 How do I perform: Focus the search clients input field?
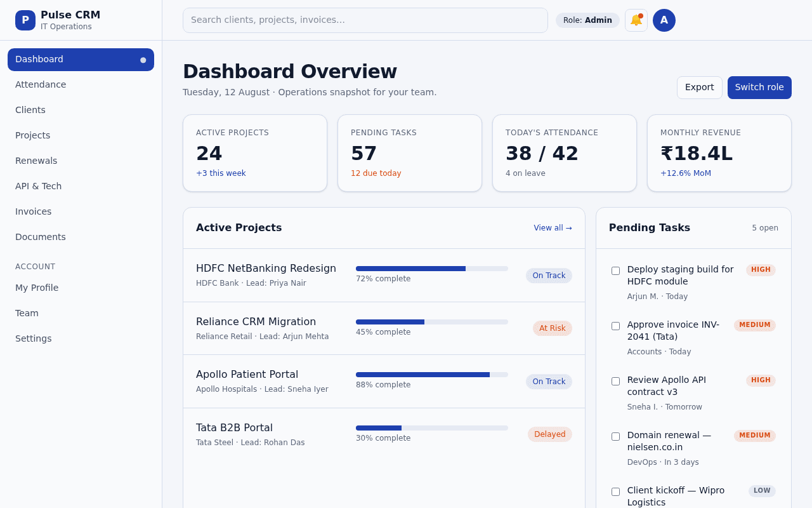[365, 20]
